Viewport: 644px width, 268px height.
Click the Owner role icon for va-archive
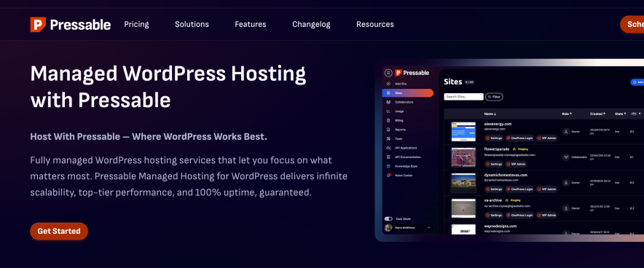(566, 208)
